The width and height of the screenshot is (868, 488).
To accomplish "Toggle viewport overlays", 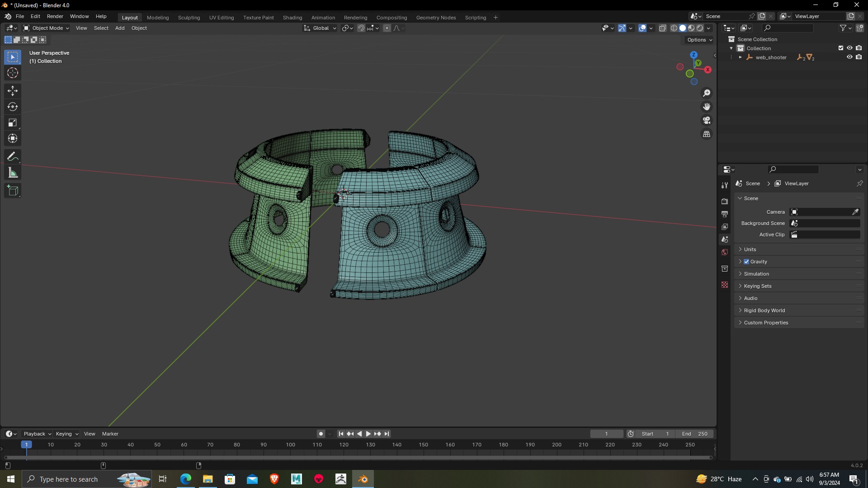I will point(642,28).
